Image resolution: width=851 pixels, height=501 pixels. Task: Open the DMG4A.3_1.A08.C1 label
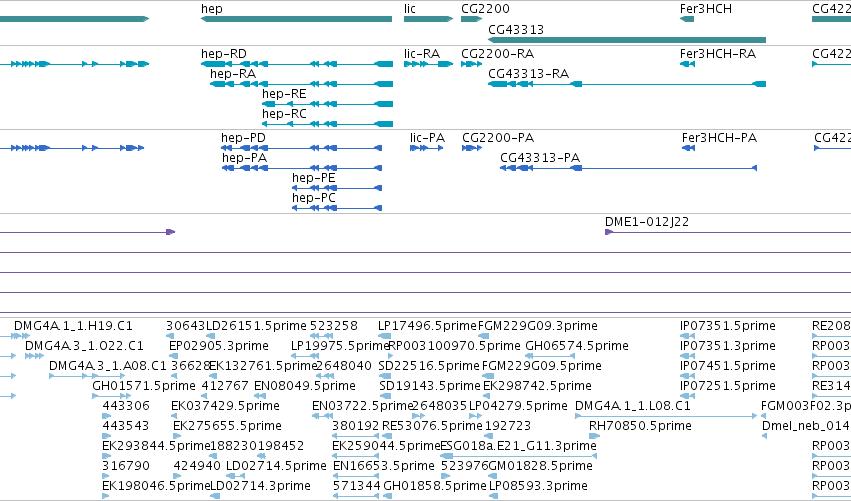point(107,366)
